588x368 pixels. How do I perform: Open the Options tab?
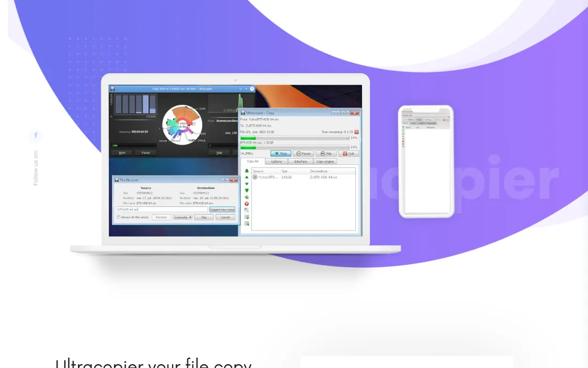(276, 162)
